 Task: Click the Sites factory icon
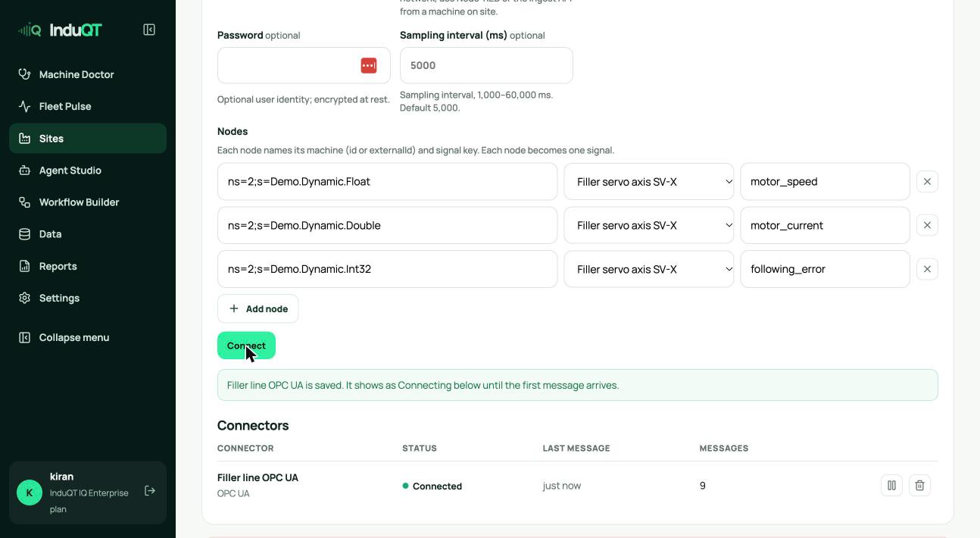pyautogui.click(x=25, y=138)
